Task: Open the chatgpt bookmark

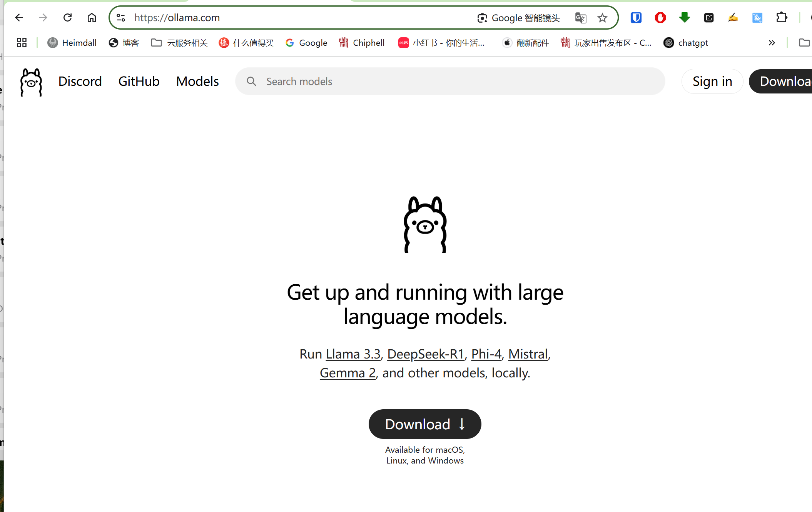Action: click(686, 43)
